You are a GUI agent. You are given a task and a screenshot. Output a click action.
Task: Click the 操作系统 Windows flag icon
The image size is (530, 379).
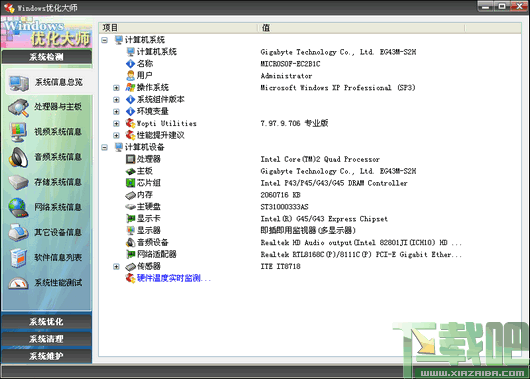coord(130,88)
